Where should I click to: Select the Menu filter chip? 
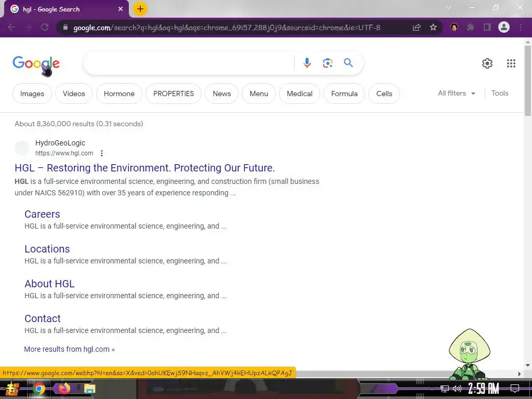click(x=259, y=94)
